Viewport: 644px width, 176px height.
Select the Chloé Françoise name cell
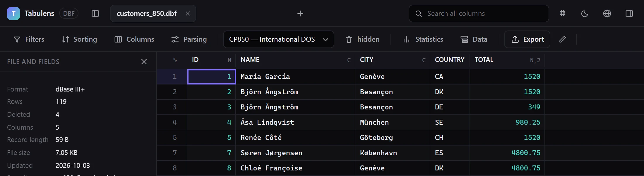coord(296,168)
